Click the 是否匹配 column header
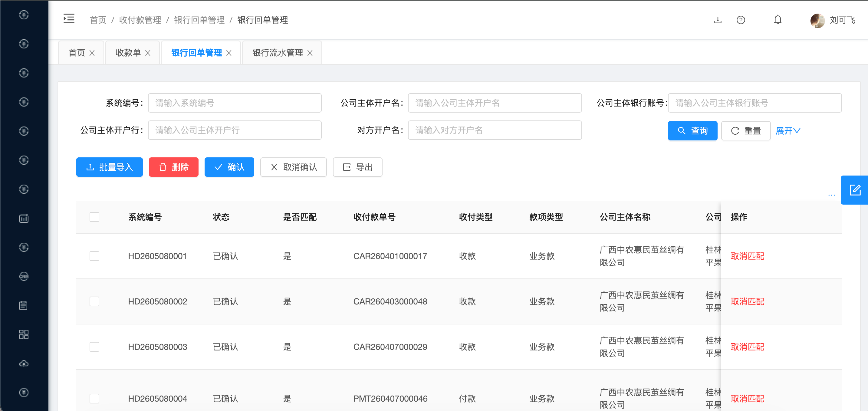 pyautogui.click(x=300, y=217)
